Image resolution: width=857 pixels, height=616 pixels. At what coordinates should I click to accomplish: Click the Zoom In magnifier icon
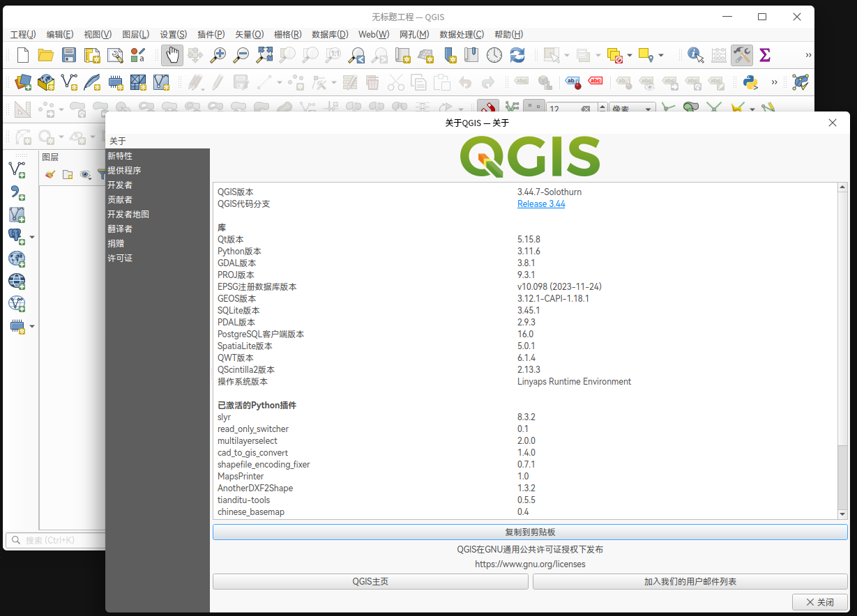click(x=219, y=55)
